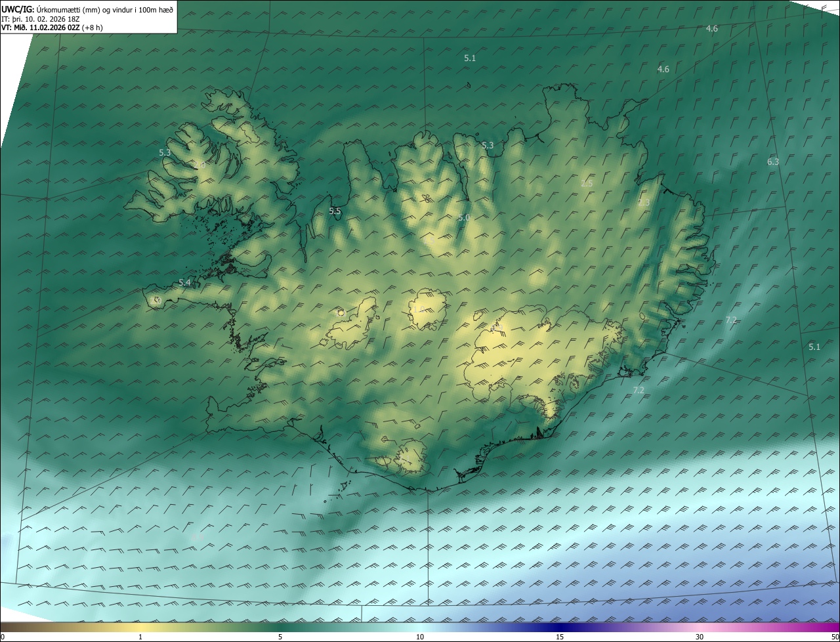Screen dimensions: 840x642
Task: Click the 5.1 value north of Iceland
Action: tap(470, 58)
